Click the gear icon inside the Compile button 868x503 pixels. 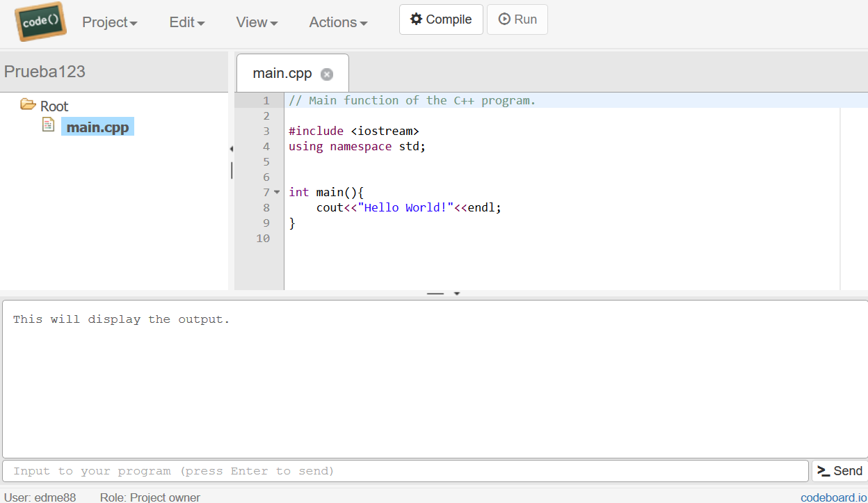(x=417, y=19)
